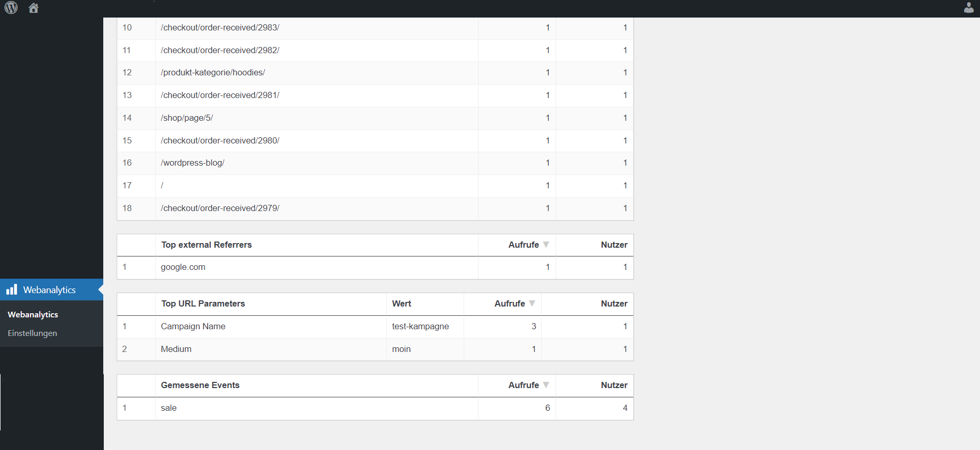Select /checkout/order-received/2980/ row
The height and width of the screenshot is (450, 980).
375,140
